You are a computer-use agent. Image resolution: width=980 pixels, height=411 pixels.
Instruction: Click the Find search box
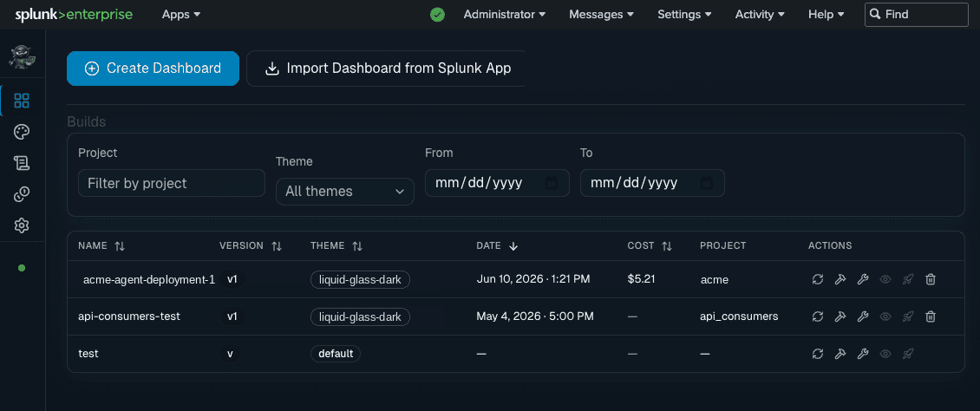[916, 15]
